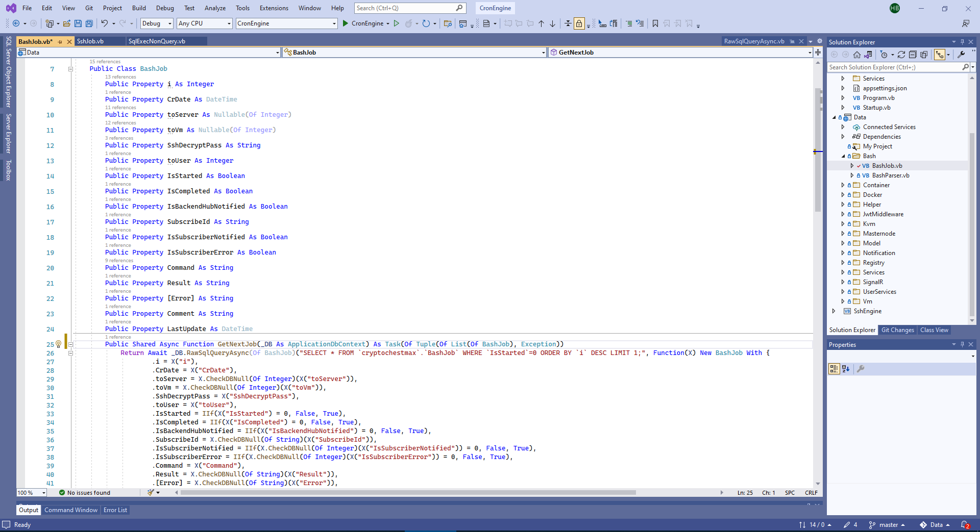Collapse the BashJob class outlining at line 7
This screenshot has height=532, width=980.
(70, 69)
